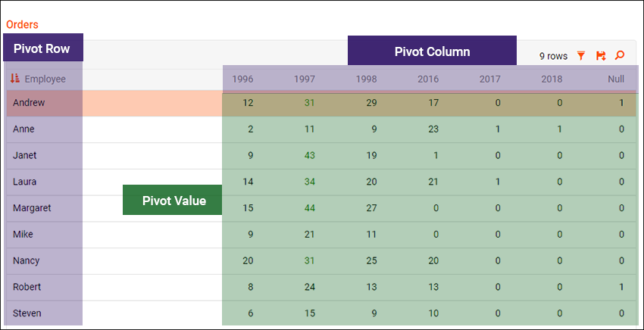This screenshot has width=644, height=330.
Task: Click Margaret's 1998 value 27
Action: (372, 208)
